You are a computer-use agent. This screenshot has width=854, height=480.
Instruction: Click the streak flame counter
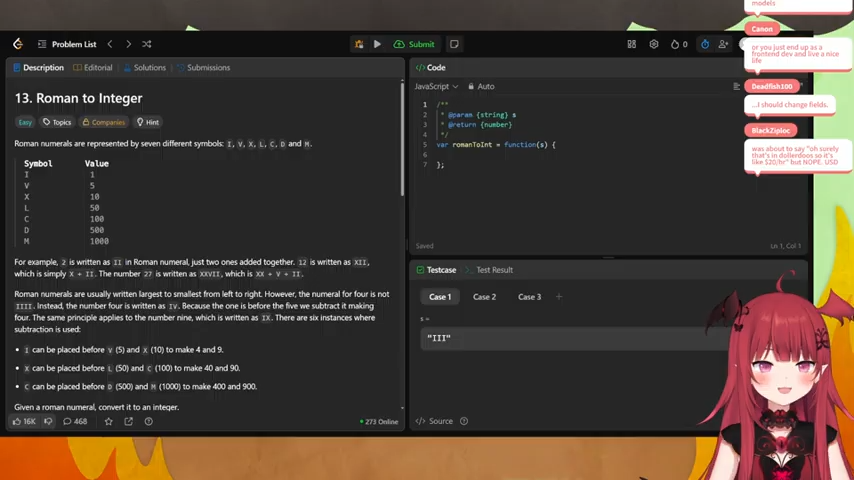(x=679, y=44)
